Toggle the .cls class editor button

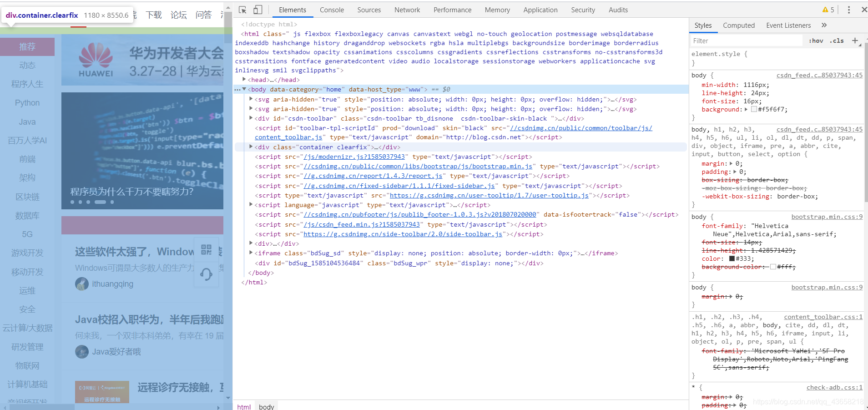tap(837, 40)
